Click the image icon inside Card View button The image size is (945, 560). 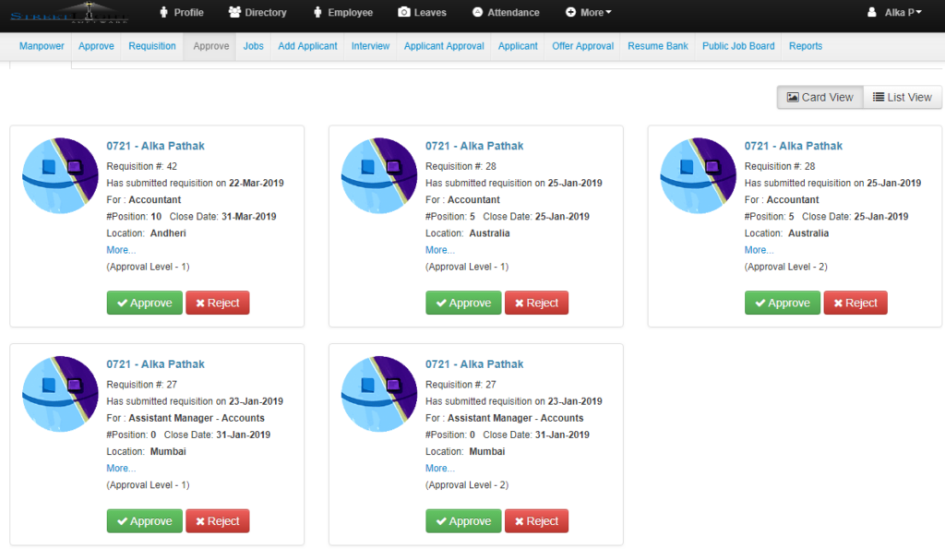[795, 97]
